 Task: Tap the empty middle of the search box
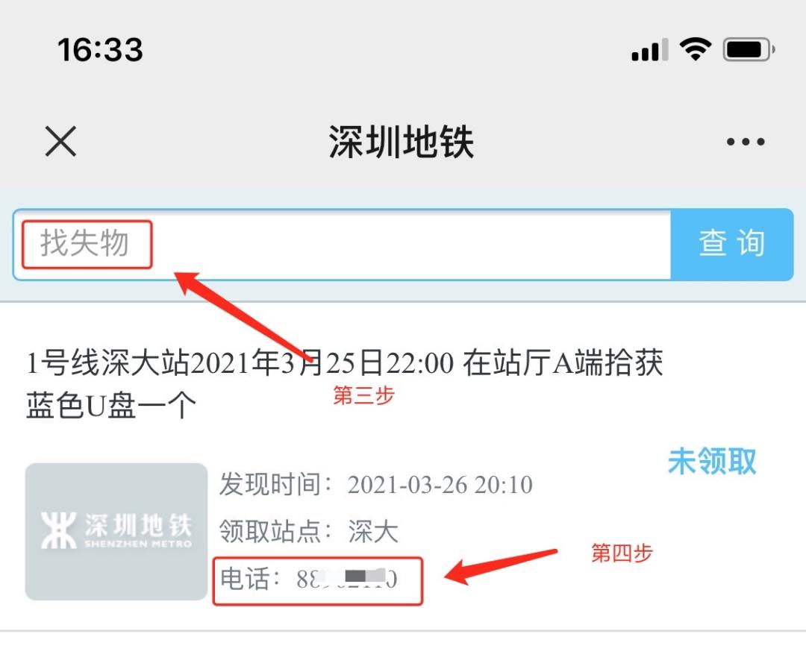pos(411,245)
